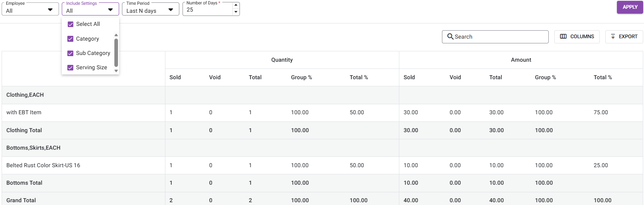Toggle the Select All checkbox
The height and width of the screenshot is (205, 644).
coord(71,24)
